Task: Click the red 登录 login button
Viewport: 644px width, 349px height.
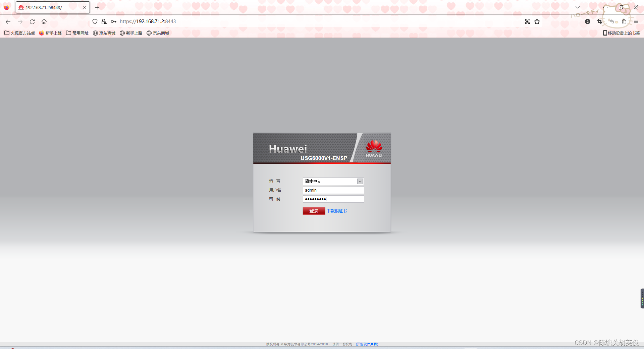Action: [x=314, y=211]
